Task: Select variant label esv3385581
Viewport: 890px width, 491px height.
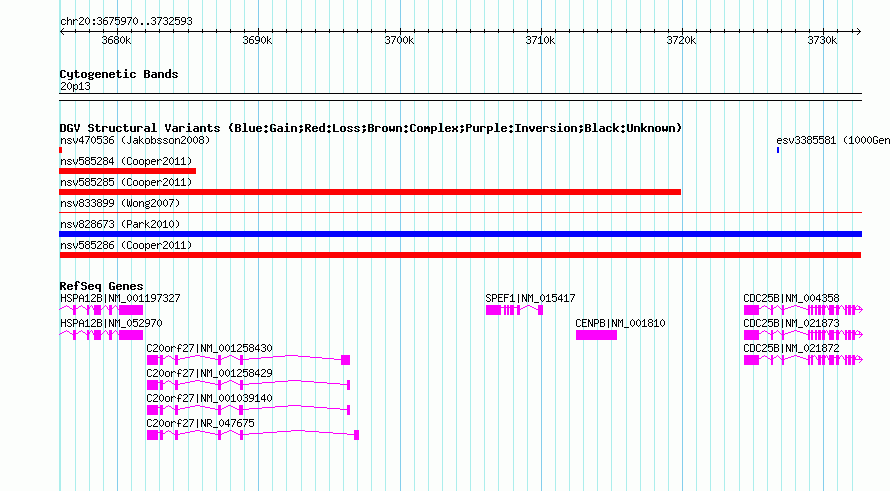Action: click(x=833, y=140)
